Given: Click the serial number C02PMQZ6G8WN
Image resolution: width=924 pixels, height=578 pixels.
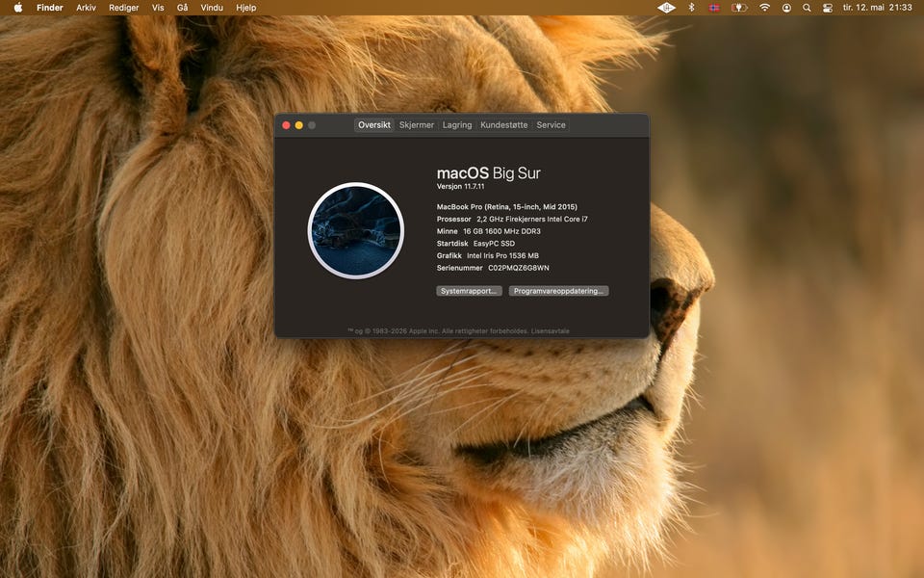Looking at the screenshot, I should [x=519, y=268].
